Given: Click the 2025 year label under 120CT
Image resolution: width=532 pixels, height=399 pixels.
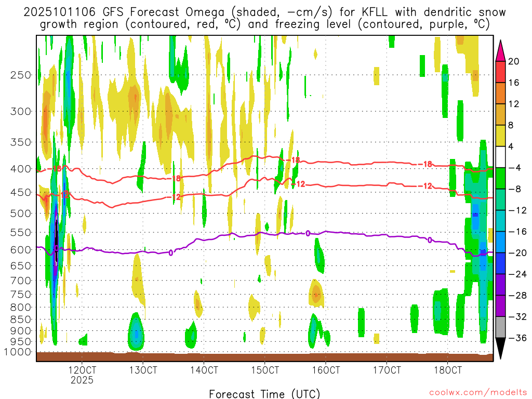Looking at the screenshot, I should pos(82,380).
